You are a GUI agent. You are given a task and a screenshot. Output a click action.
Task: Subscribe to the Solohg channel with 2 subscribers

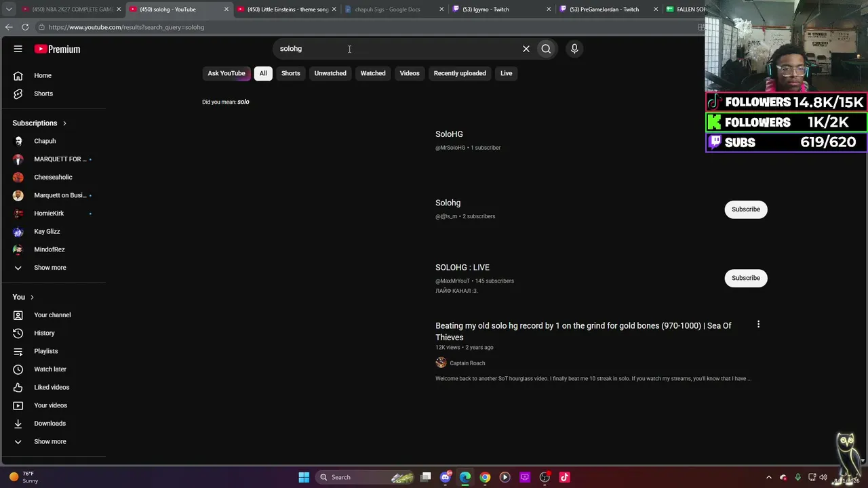[746, 209]
